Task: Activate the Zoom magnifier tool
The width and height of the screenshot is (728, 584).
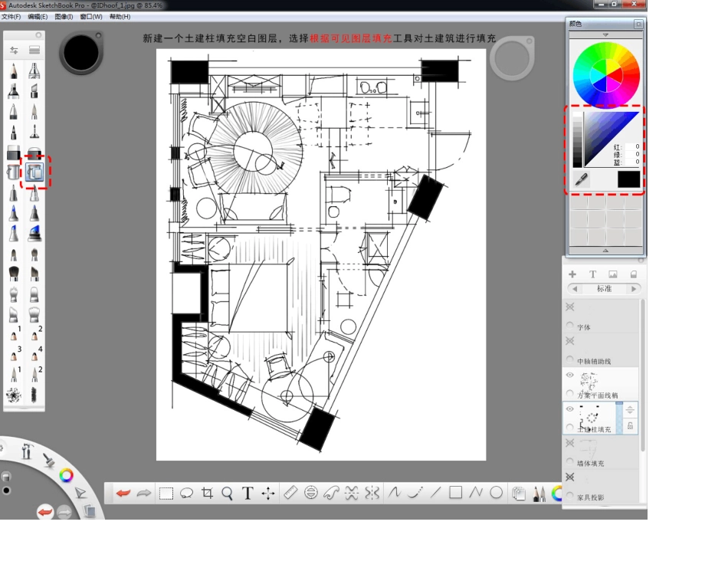Action: (x=227, y=493)
